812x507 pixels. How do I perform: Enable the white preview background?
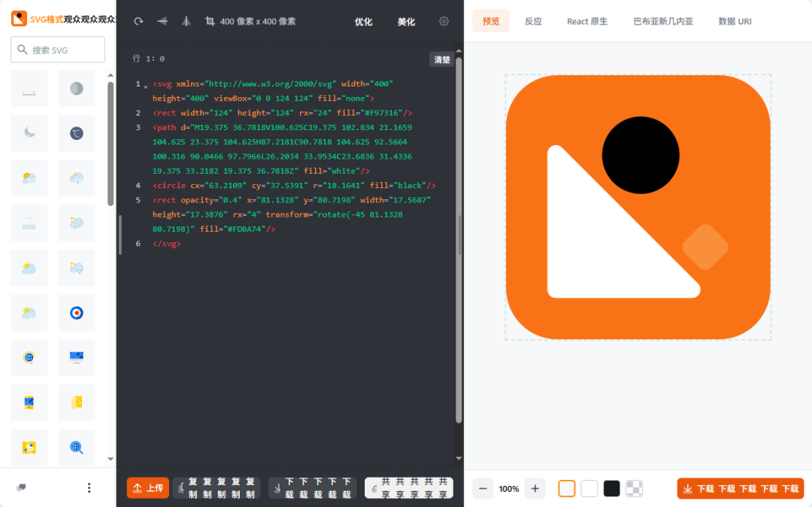[x=589, y=488]
